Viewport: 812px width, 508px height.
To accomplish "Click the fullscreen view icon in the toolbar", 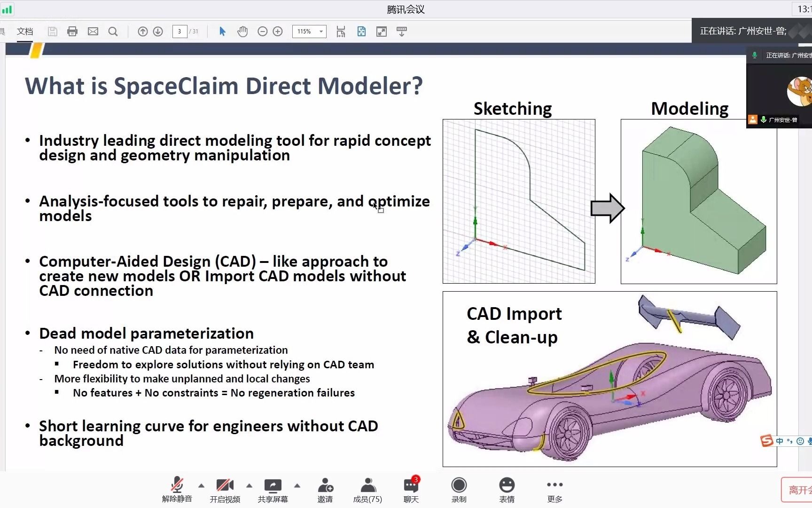I will coord(382,32).
